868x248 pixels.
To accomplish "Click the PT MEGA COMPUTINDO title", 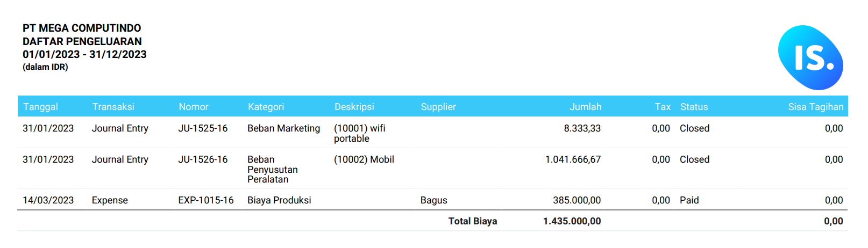I will pyautogui.click(x=82, y=28).
